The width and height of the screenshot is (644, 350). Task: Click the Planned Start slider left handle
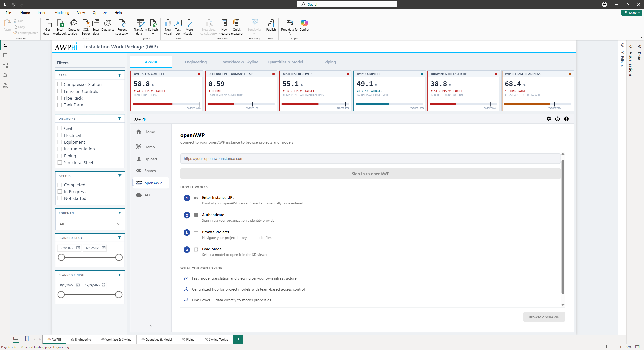tap(61, 257)
